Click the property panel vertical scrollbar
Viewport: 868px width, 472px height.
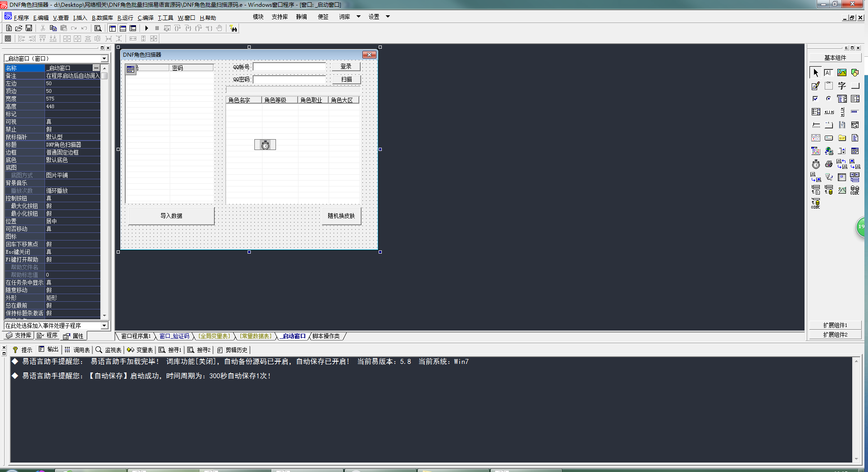tap(105, 191)
